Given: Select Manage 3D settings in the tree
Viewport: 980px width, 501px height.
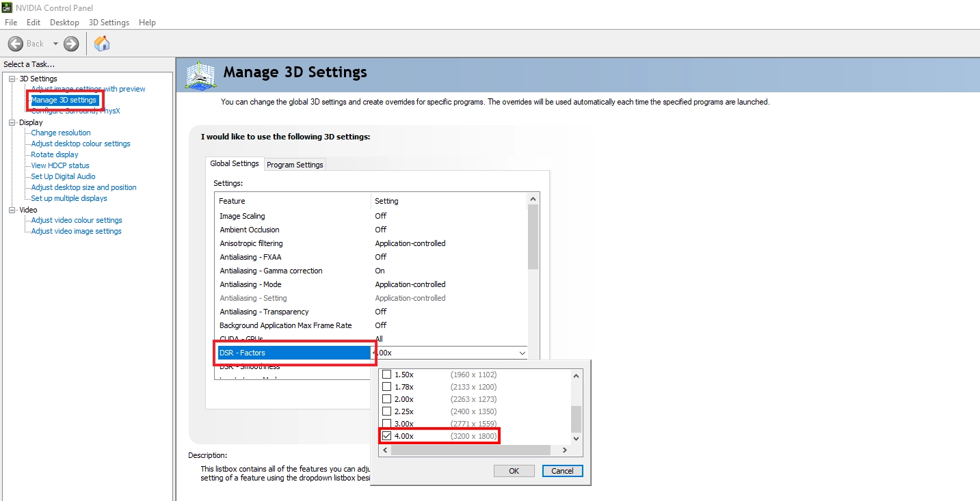Looking at the screenshot, I should 64,100.
